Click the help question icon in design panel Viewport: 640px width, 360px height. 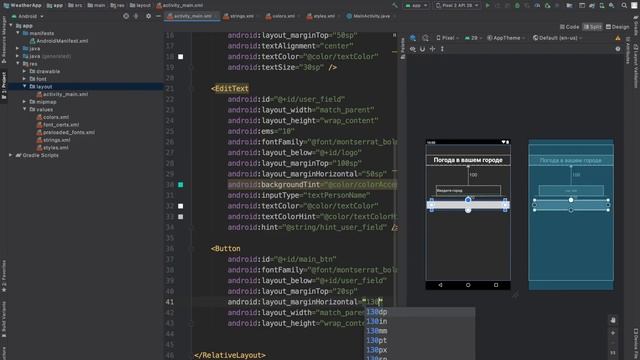[x=618, y=49]
